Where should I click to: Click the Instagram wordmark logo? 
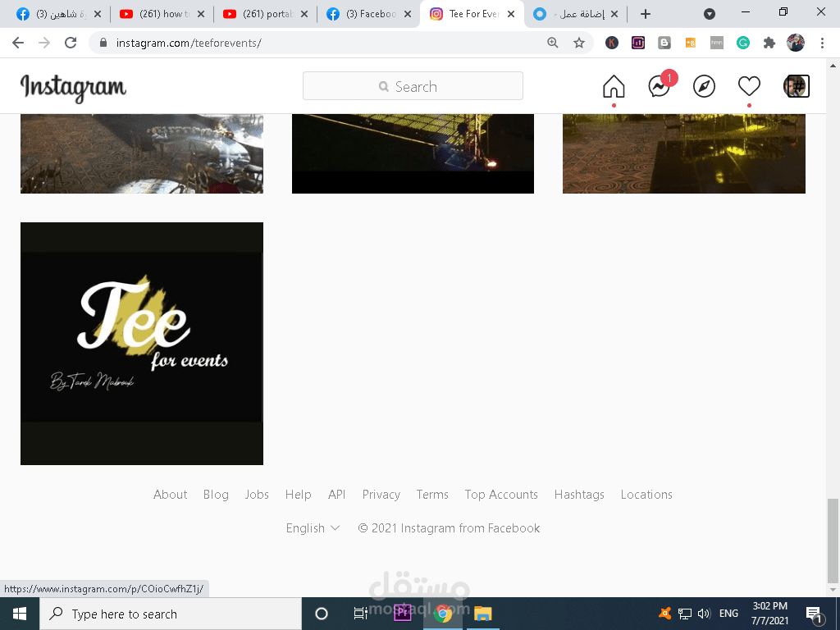(x=73, y=87)
